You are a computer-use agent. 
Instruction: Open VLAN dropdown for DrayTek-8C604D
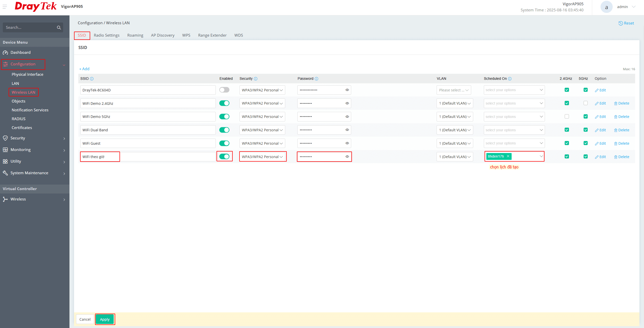coord(454,90)
